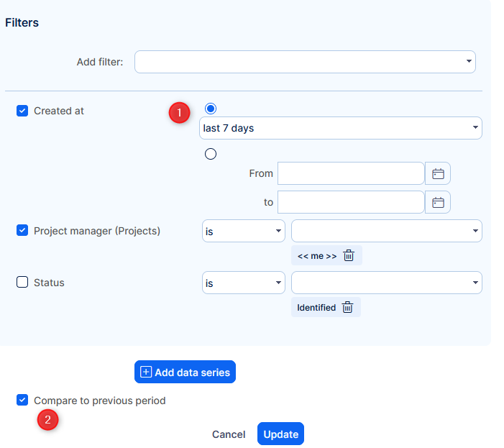Click the Add data series button

[x=185, y=372]
